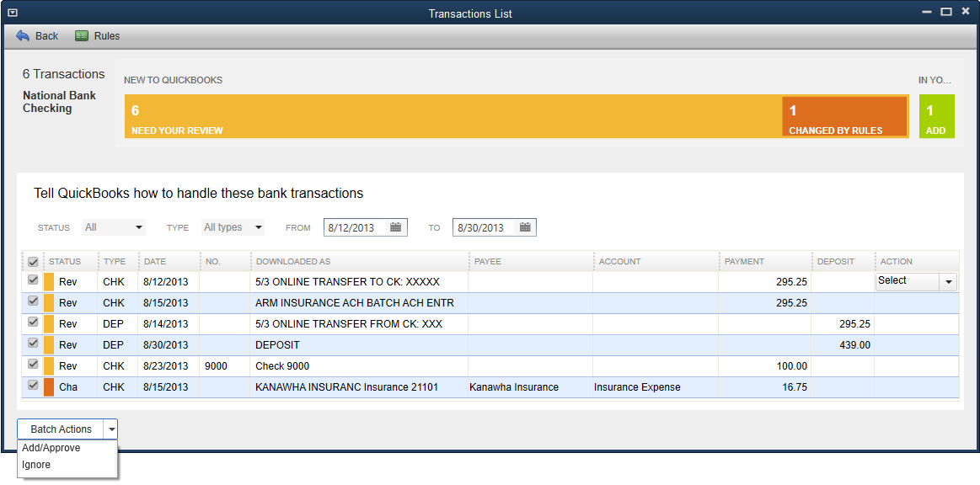
Task: Uncheck the Check 9000 row checkbox
Action: coord(33,364)
